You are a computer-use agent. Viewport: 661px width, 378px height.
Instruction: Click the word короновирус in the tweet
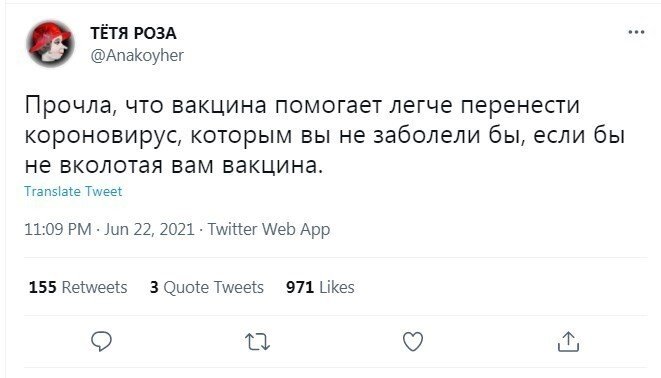tap(103, 135)
